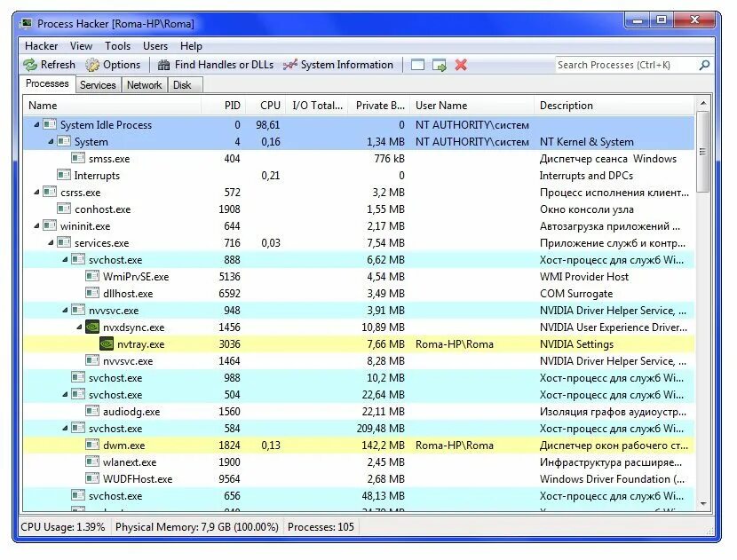The height and width of the screenshot is (560, 737).
Task: Sort by User Name column header
Action: pos(472,106)
